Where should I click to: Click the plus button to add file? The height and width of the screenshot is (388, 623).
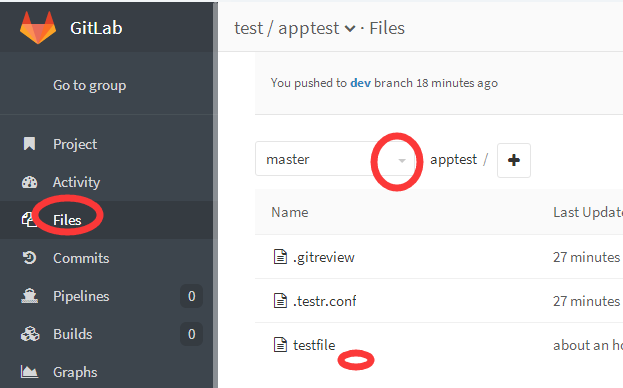point(514,160)
